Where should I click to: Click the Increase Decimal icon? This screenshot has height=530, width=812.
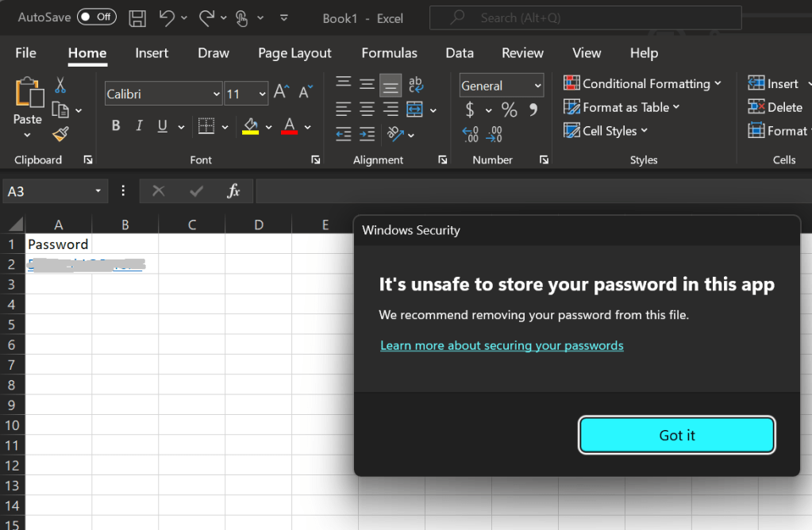[x=471, y=134]
